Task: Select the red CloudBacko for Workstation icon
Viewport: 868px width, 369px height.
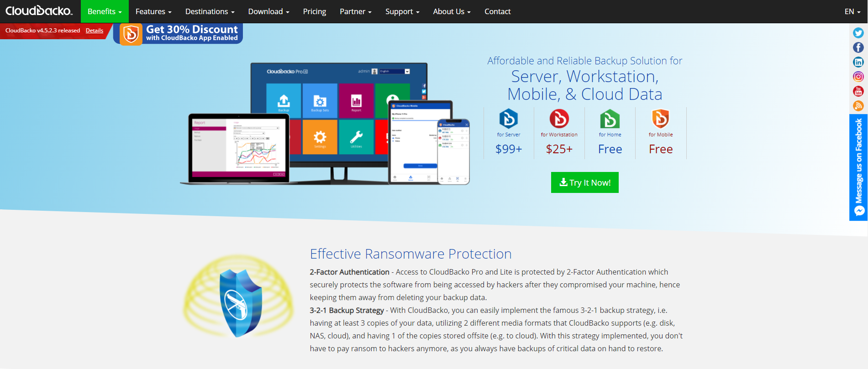Action: [559, 119]
